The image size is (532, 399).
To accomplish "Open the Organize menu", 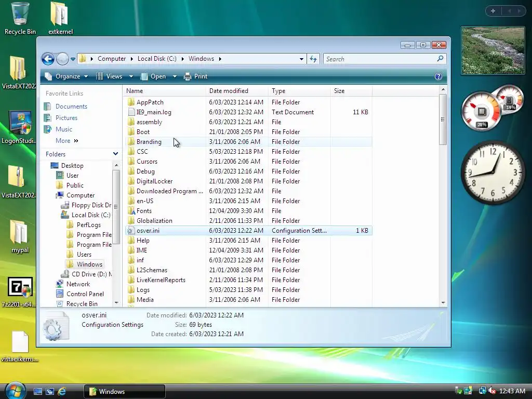I will pos(67,76).
